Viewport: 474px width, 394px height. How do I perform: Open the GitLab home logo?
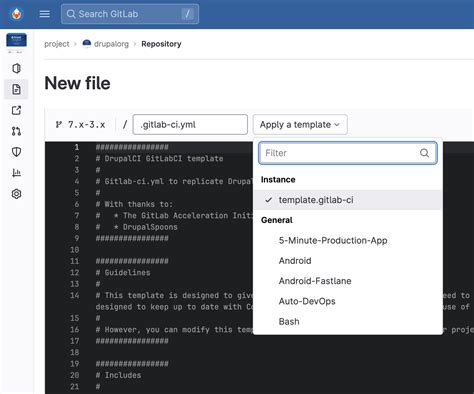pyautogui.click(x=16, y=14)
